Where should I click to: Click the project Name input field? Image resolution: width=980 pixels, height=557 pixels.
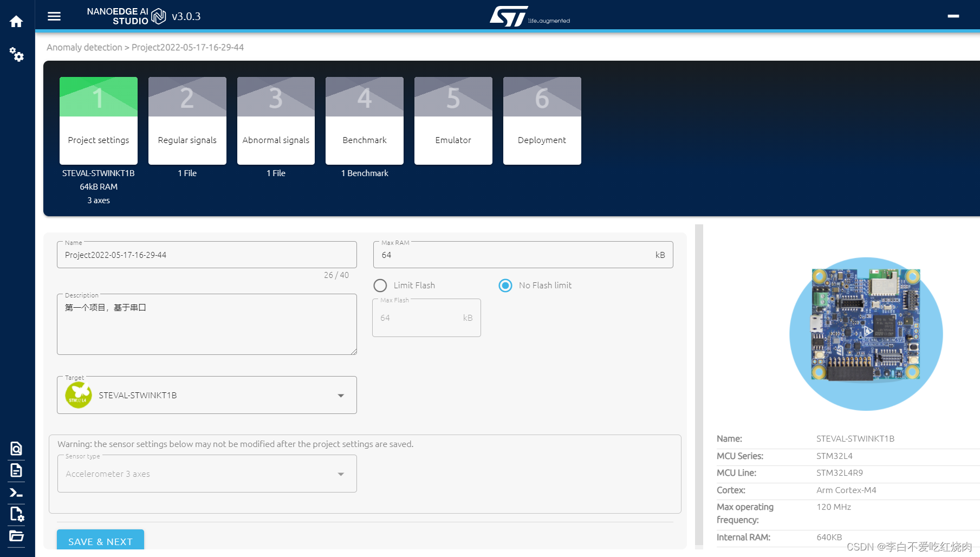pos(207,255)
